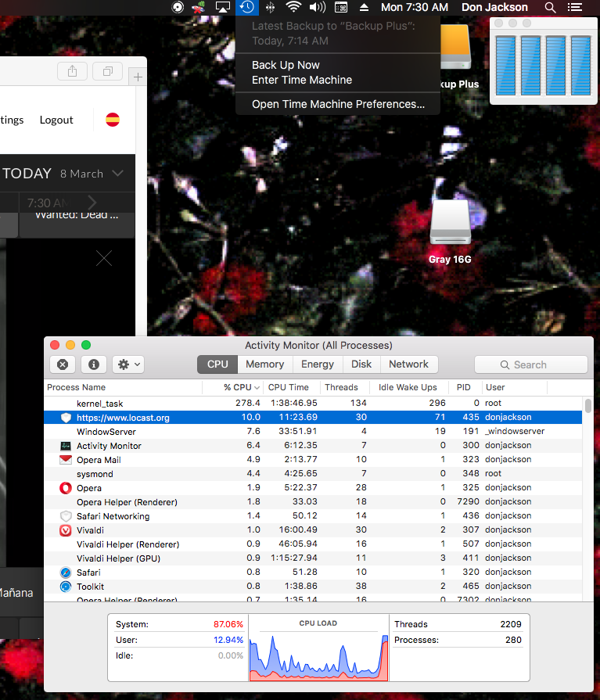Sort by the Idle Wake Ups column header

point(409,387)
